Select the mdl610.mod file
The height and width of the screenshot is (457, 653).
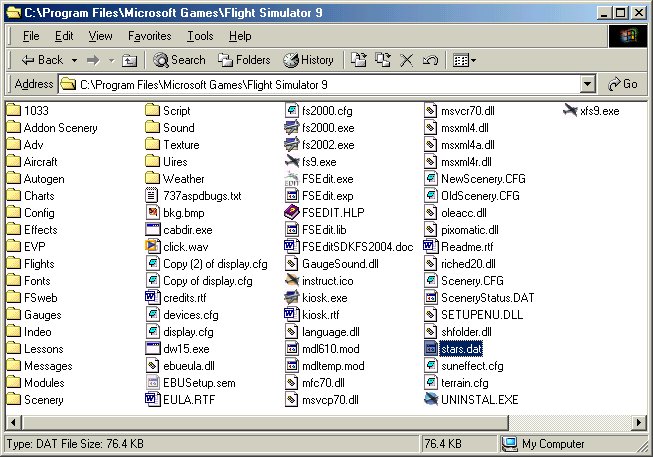pos(323,349)
